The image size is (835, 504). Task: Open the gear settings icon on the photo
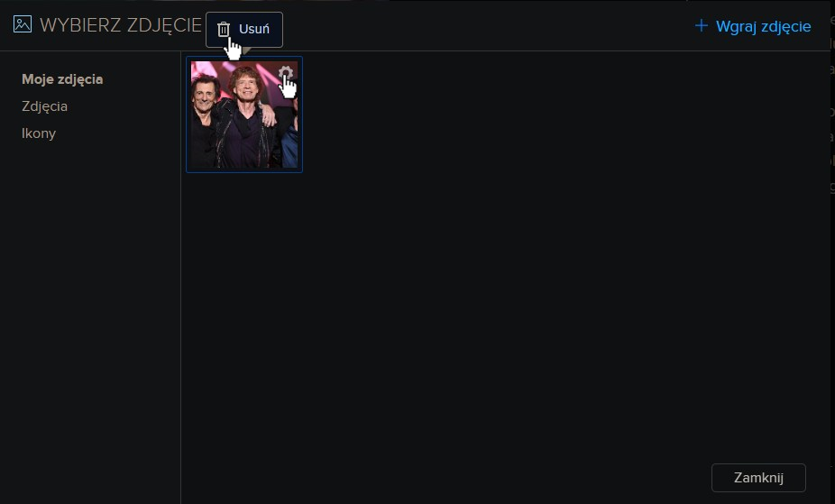tap(286, 73)
